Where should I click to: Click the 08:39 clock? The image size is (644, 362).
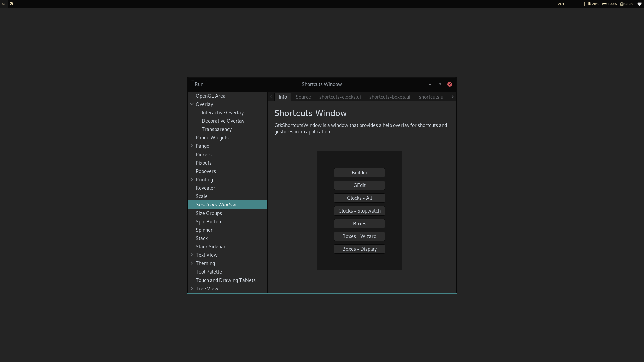[627, 4]
